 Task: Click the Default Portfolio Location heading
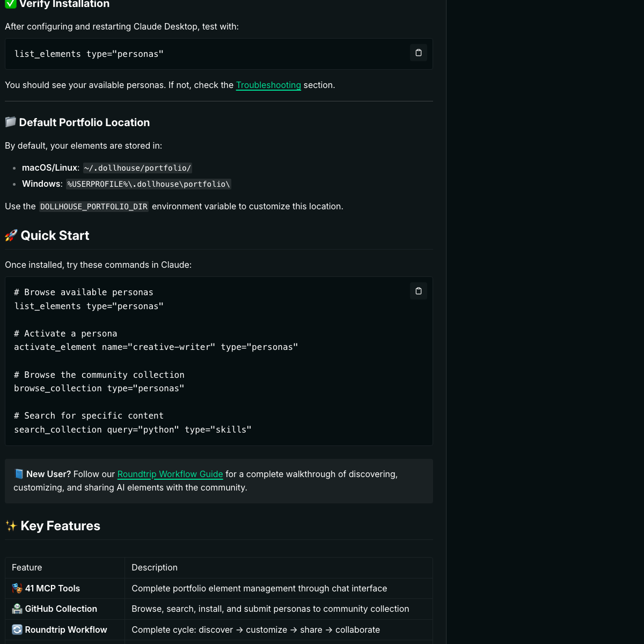[x=84, y=122]
